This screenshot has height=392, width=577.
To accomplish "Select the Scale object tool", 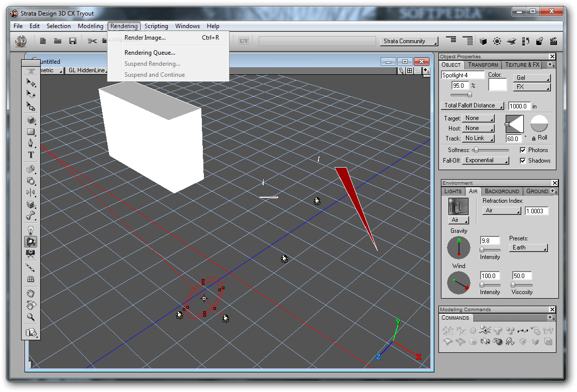I will point(31,106).
